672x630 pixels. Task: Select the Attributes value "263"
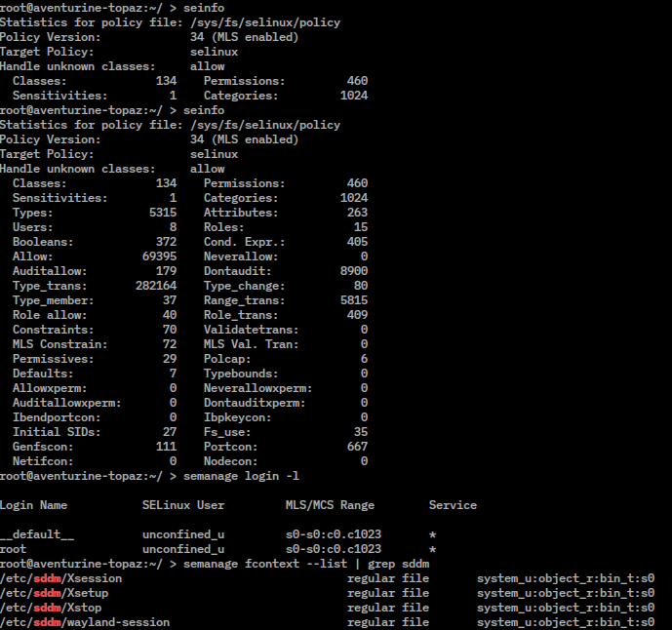(357, 213)
